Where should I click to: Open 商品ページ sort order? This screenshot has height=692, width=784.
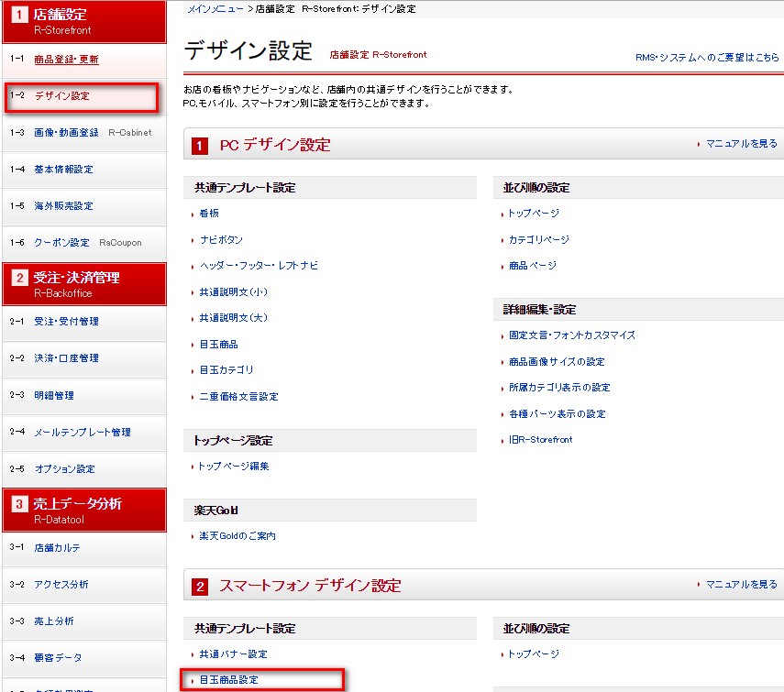coord(533,266)
